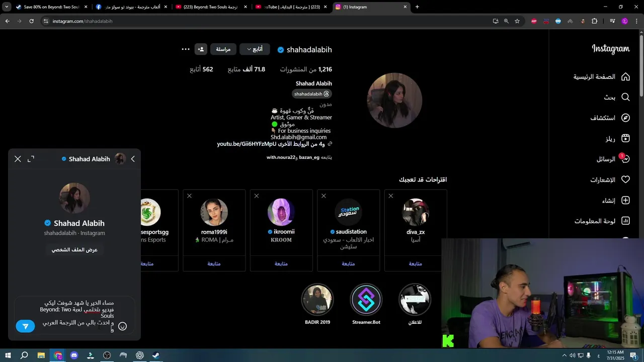This screenshot has width=644, height=362.
Task: Open File Explorer from the taskbar
Action: [x=41, y=355]
